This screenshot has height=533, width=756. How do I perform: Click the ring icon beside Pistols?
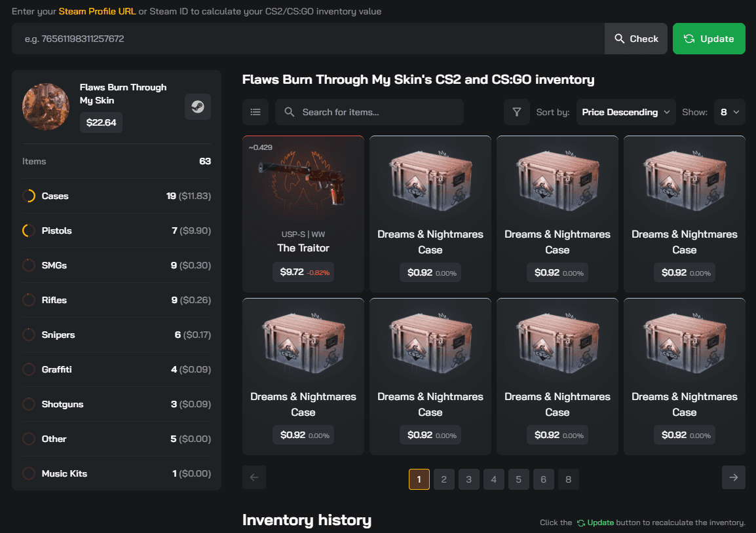(29, 231)
